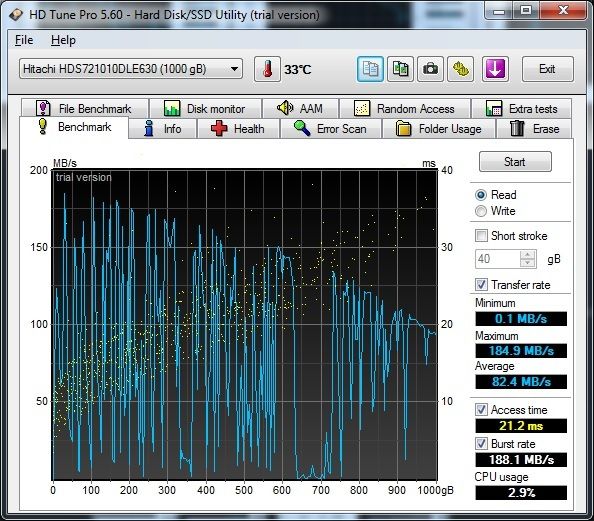This screenshot has height=521, width=594.
Task: Click the Minimum 0.1 MB/s value
Action: tap(521, 319)
